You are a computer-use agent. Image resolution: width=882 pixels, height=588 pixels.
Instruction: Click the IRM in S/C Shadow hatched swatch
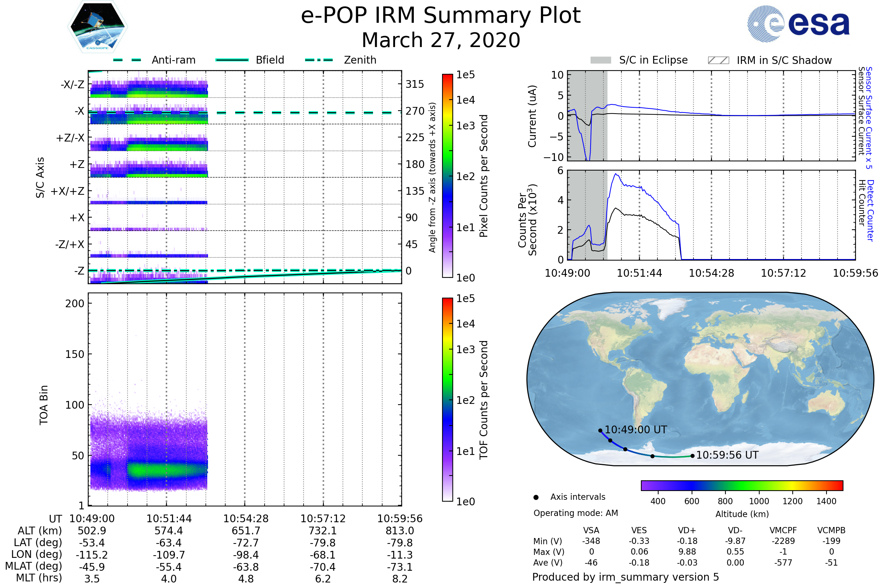[x=718, y=60]
